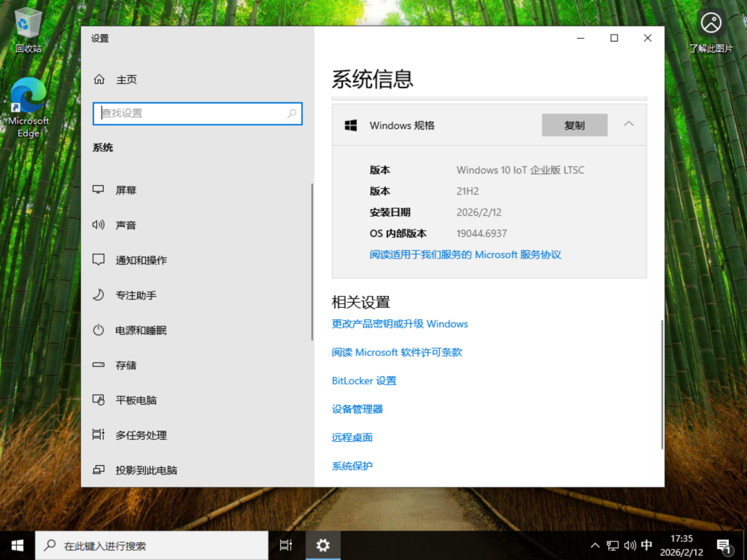Open the BitLocker 设置 link
This screenshot has width=747, height=560.
pyautogui.click(x=364, y=380)
